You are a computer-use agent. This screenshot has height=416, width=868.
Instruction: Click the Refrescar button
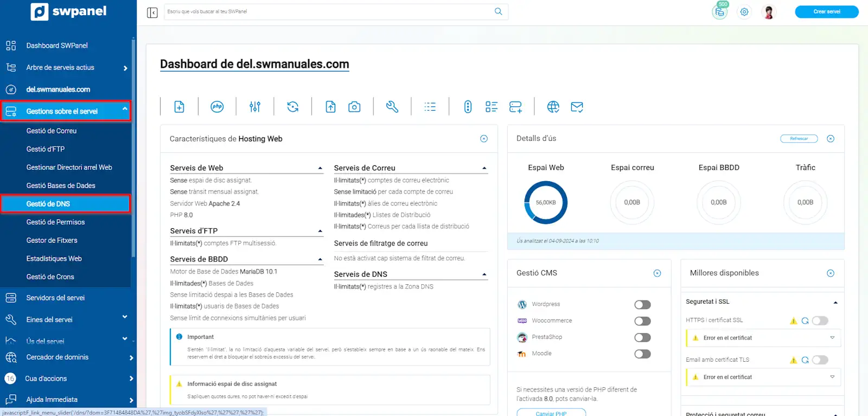click(x=799, y=139)
